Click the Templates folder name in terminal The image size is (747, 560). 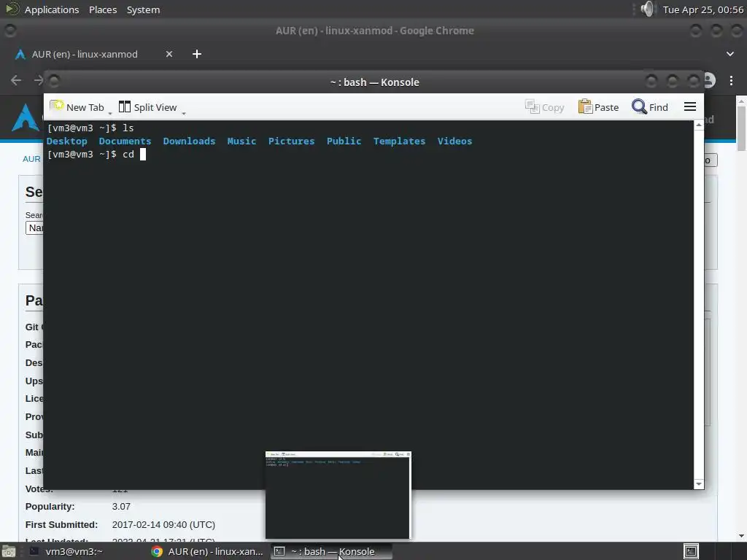point(399,141)
